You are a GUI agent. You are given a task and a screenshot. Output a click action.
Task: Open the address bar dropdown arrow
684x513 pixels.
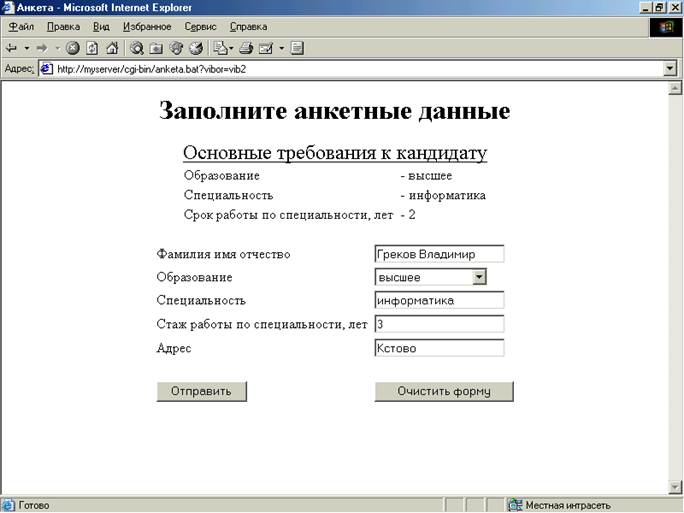(x=670, y=69)
